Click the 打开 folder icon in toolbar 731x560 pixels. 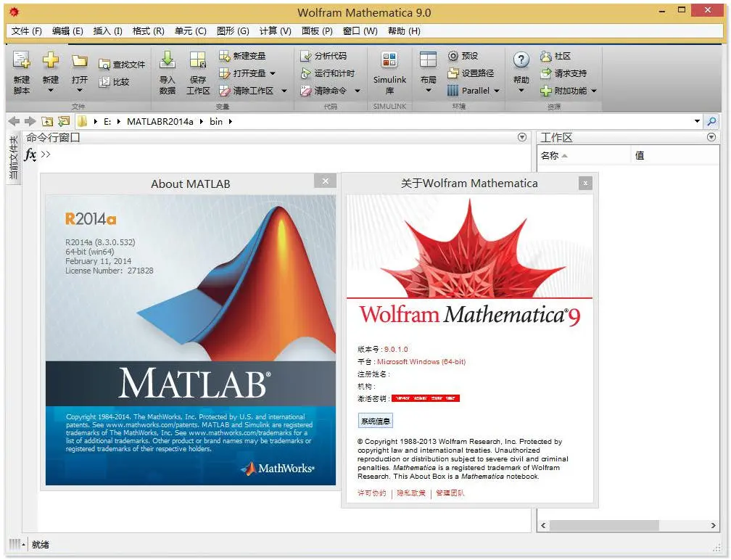pyautogui.click(x=80, y=61)
